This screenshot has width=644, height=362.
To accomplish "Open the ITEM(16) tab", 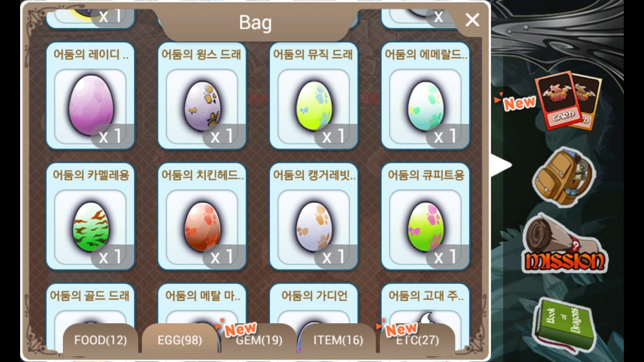I will (x=338, y=340).
